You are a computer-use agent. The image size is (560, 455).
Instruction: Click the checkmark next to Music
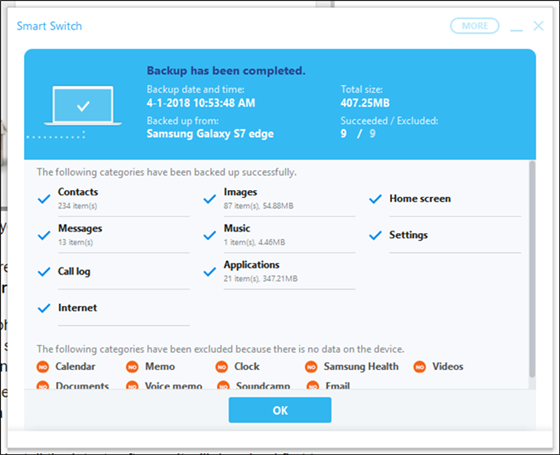pos(210,235)
